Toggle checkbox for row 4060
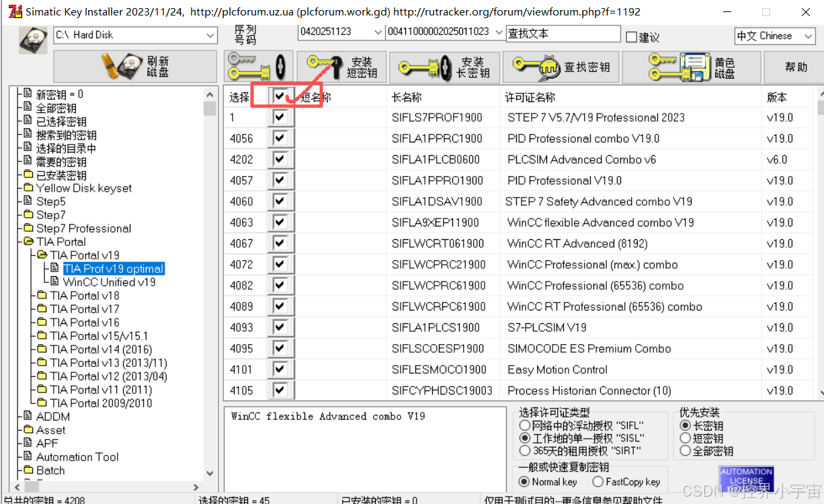The image size is (824, 504). (280, 201)
